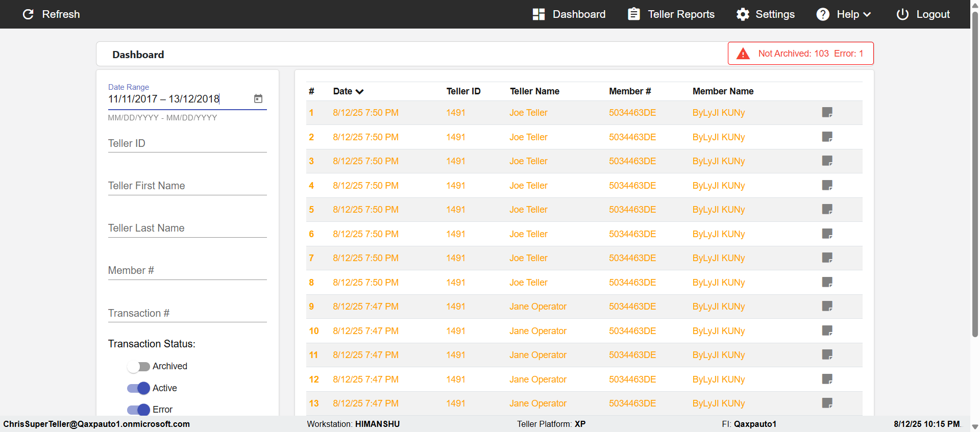Image resolution: width=980 pixels, height=432 pixels.
Task: Open the note icon for row 13
Action: pyautogui.click(x=827, y=403)
